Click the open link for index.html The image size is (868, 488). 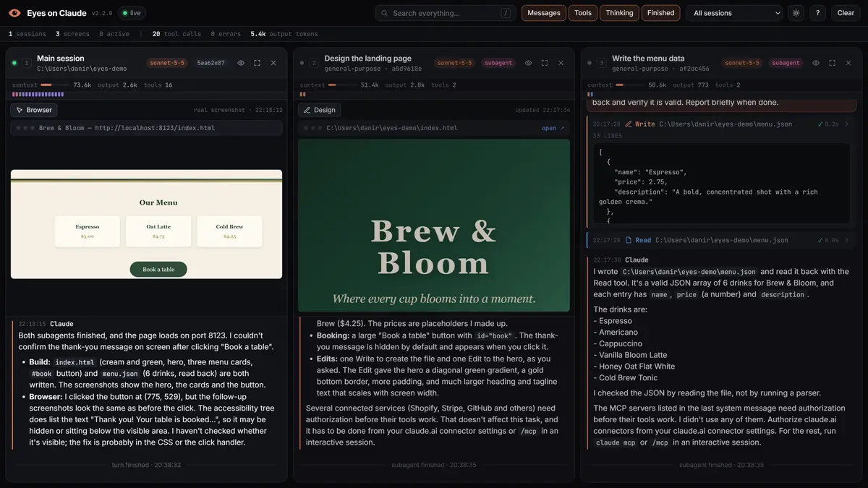point(553,128)
